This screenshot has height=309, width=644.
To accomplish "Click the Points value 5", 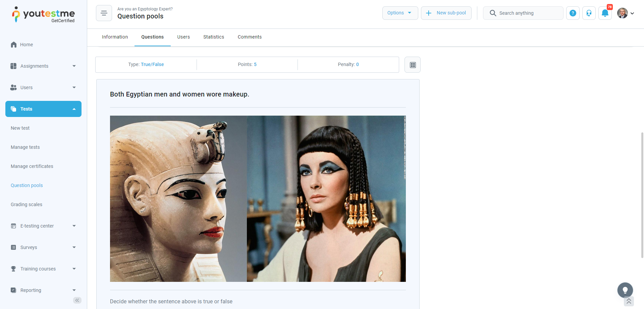I will (255, 64).
